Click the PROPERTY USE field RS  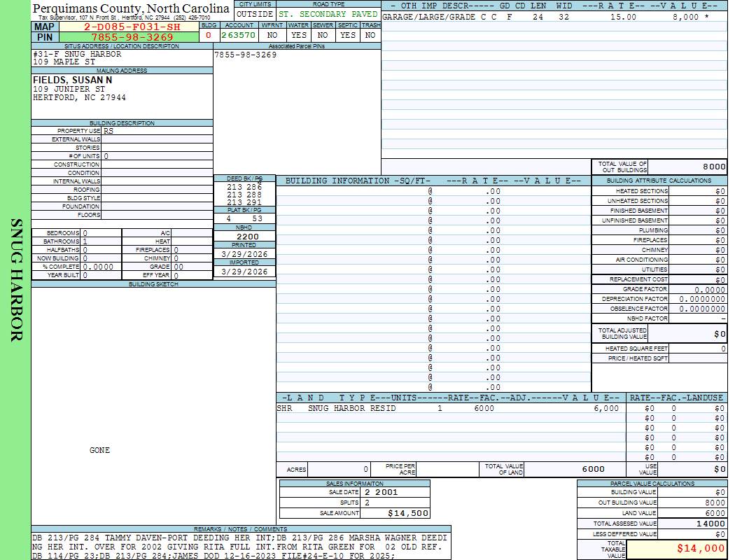tap(108, 131)
